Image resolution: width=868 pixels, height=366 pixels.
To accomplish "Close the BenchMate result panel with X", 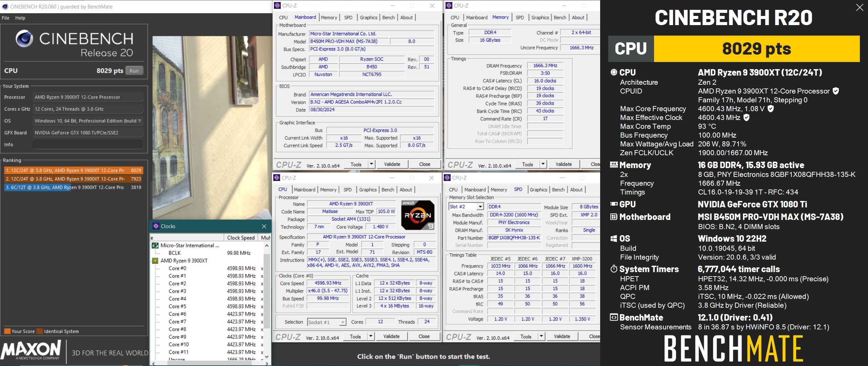I will point(860,7).
